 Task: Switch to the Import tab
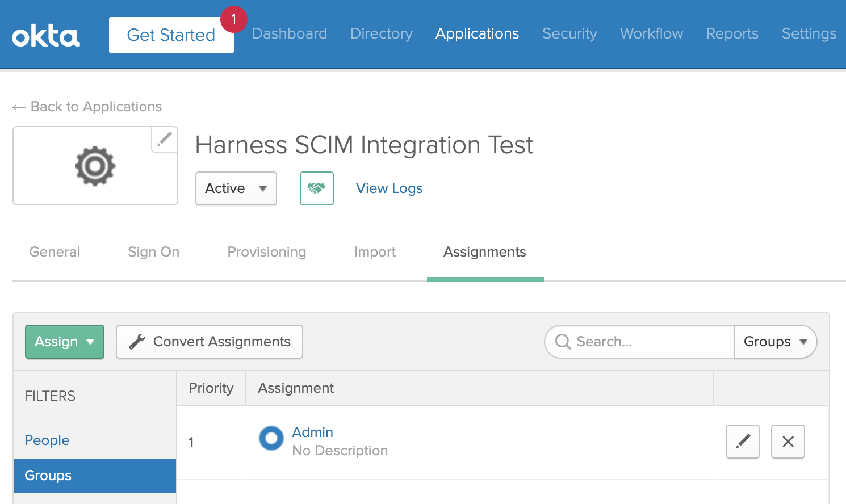(375, 252)
